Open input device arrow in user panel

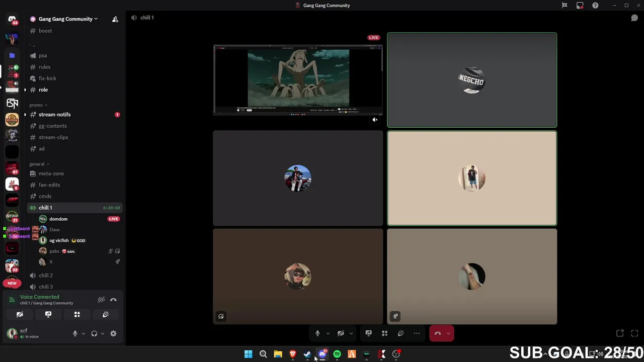(84, 333)
